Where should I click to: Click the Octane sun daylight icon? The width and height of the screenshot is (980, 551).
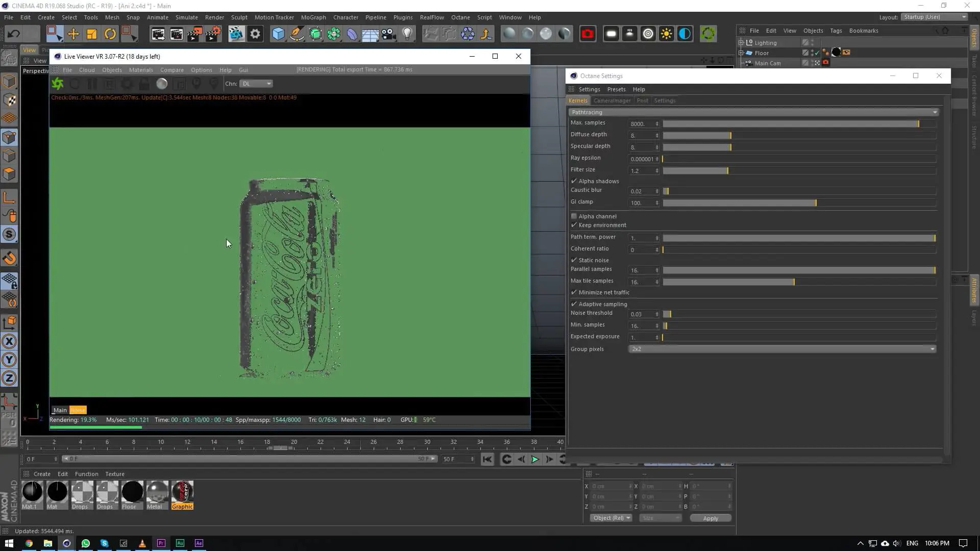click(666, 34)
